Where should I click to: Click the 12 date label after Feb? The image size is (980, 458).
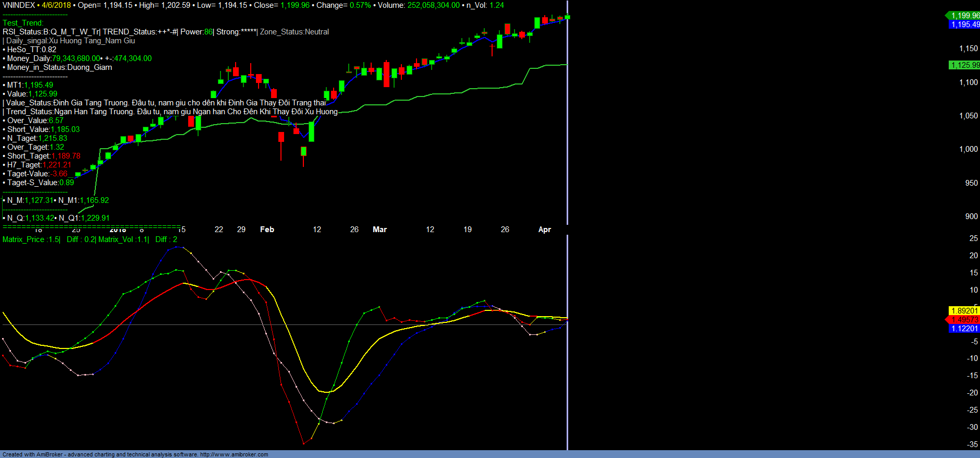tap(317, 230)
